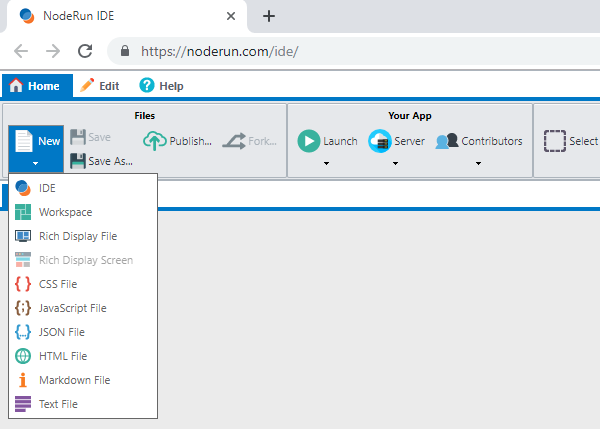600x429 pixels.
Task: Create a new Markdown File
Action: tap(83, 380)
